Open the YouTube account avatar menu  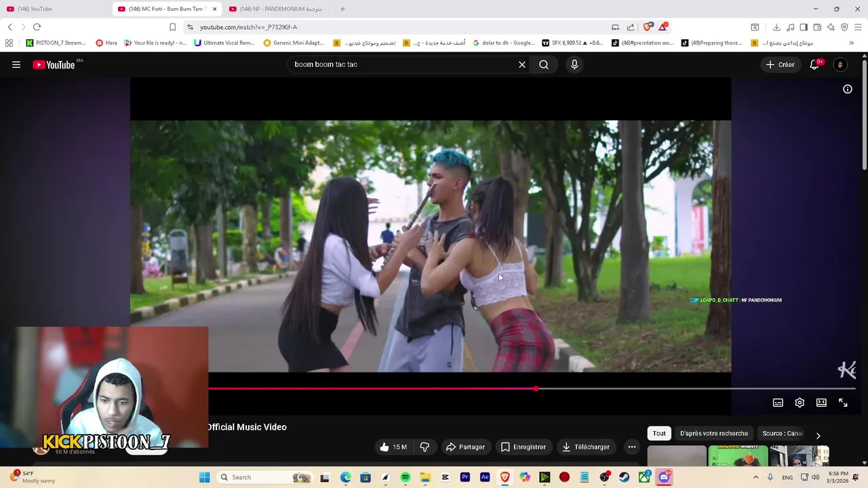[x=840, y=64]
